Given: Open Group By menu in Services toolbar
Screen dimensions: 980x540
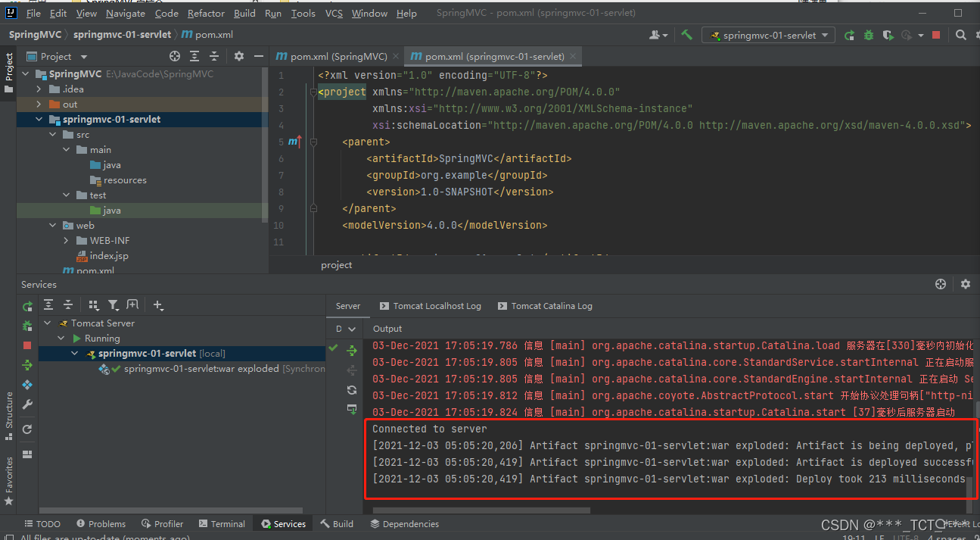Looking at the screenshot, I should (x=94, y=304).
